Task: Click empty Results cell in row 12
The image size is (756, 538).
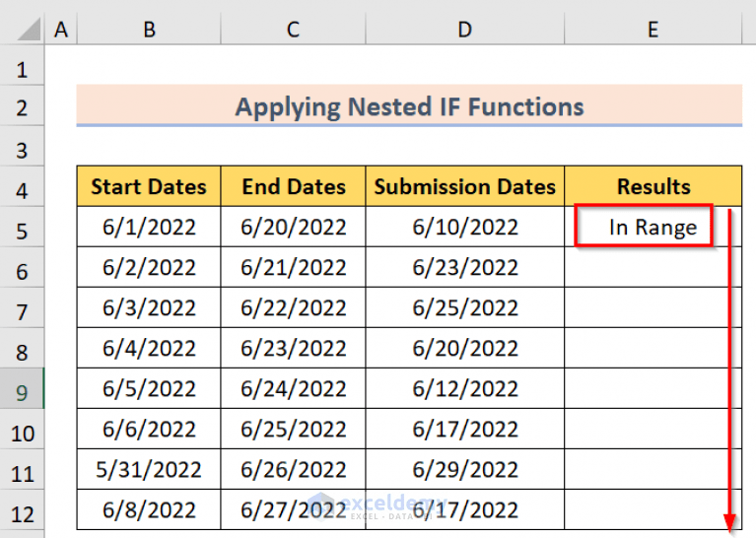Action: 653,510
